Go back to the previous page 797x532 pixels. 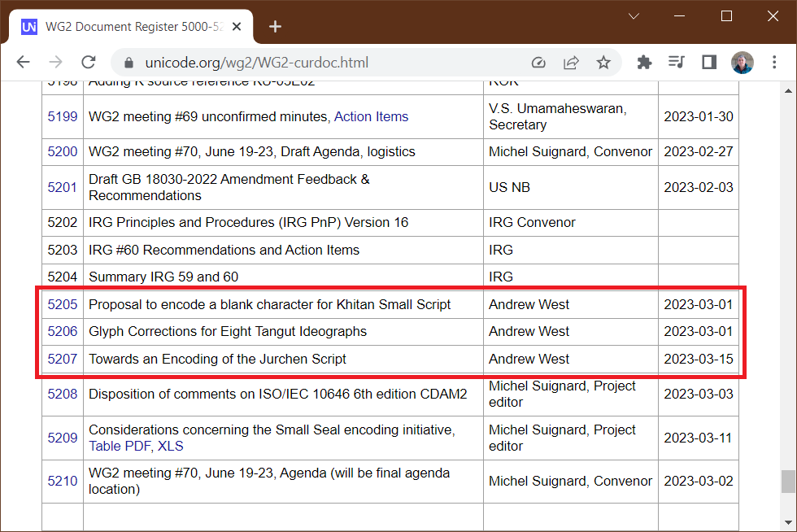tap(24, 62)
